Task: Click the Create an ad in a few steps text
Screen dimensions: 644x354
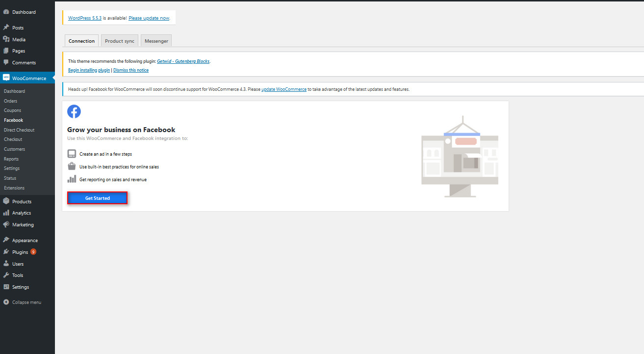Action: [105, 154]
